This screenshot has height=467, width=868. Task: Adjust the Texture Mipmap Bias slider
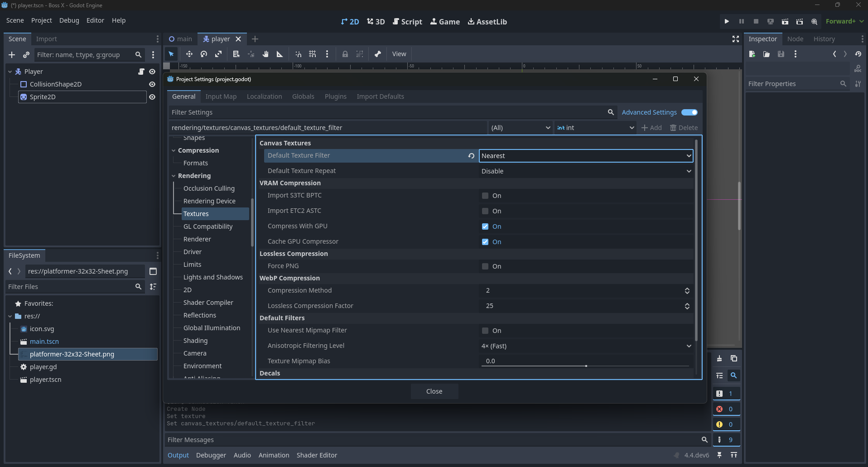coord(586,366)
